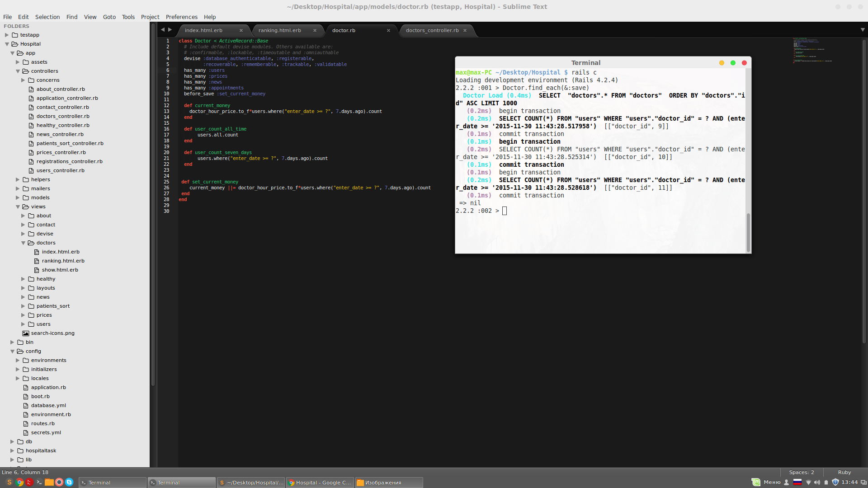Expand the helpers folder

[x=18, y=179]
